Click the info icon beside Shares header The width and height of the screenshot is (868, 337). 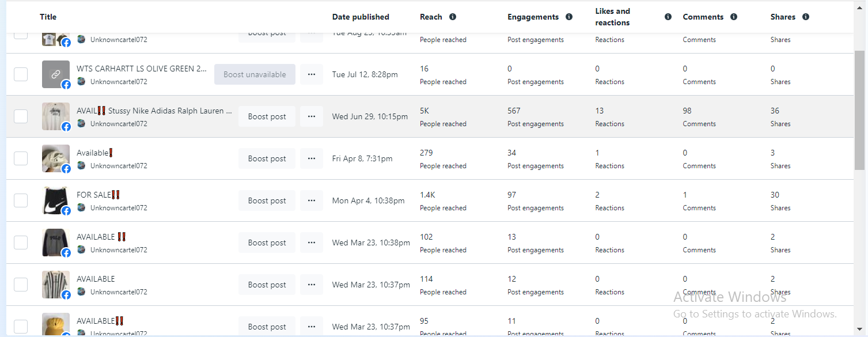click(x=806, y=17)
